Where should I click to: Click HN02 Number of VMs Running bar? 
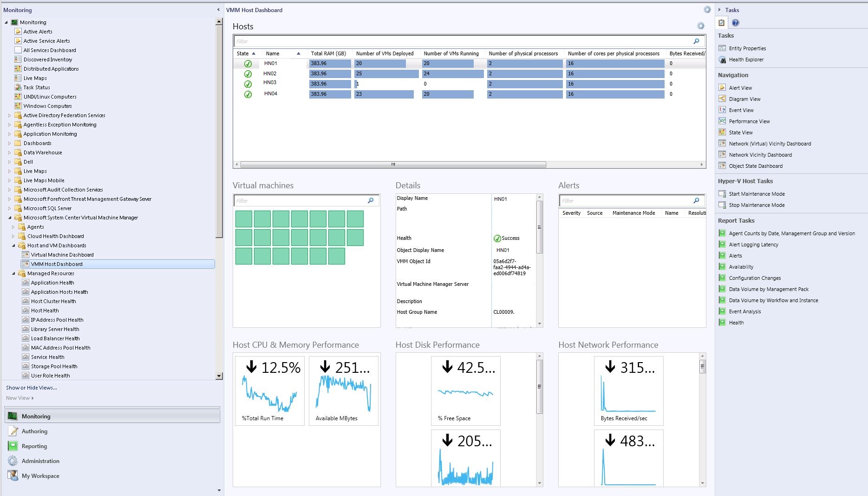tap(453, 73)
